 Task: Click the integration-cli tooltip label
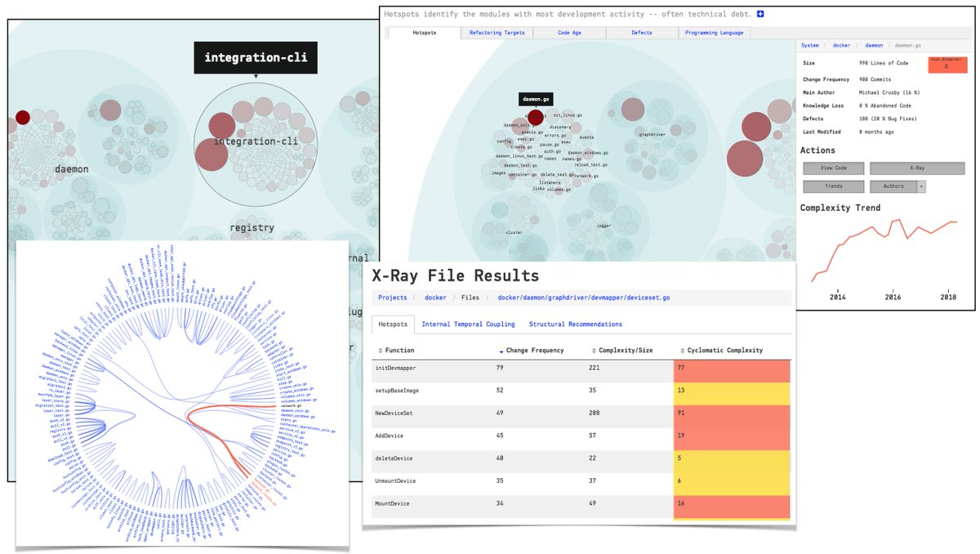tap(255, 58)
